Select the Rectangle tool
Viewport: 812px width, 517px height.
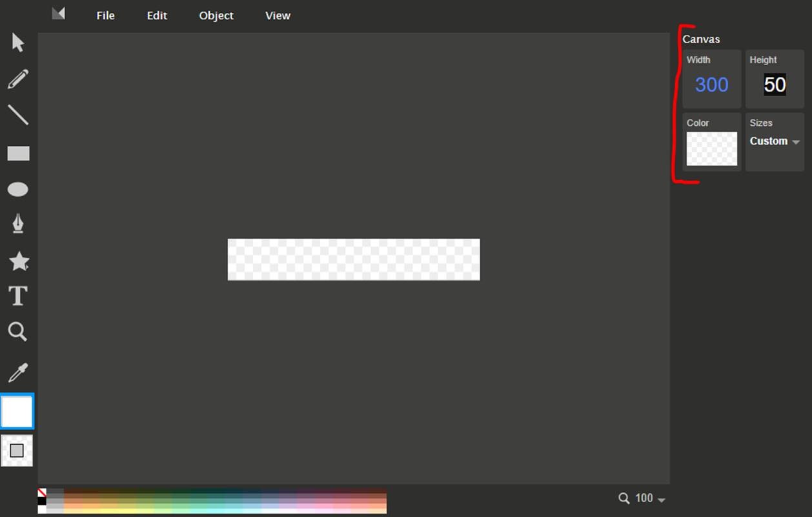(x=17, y=153)
